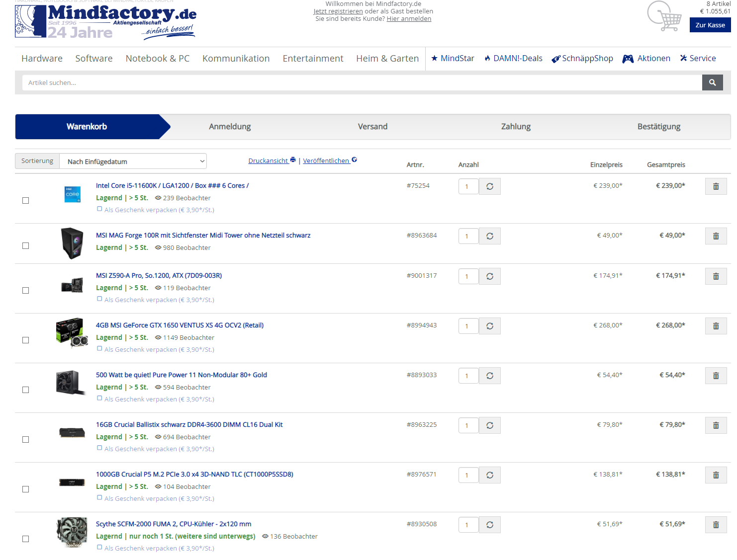737x560 pixels.
Task: Refresh quantity for Crucial P5 SSD
Action: pyautogui.click(x=490, y=475)
